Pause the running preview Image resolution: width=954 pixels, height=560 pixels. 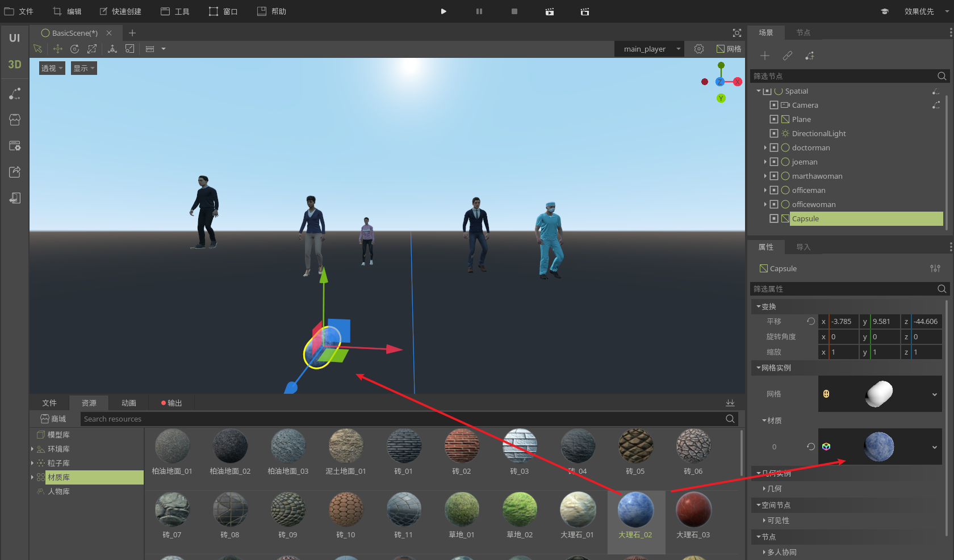[x=479, y=11]
